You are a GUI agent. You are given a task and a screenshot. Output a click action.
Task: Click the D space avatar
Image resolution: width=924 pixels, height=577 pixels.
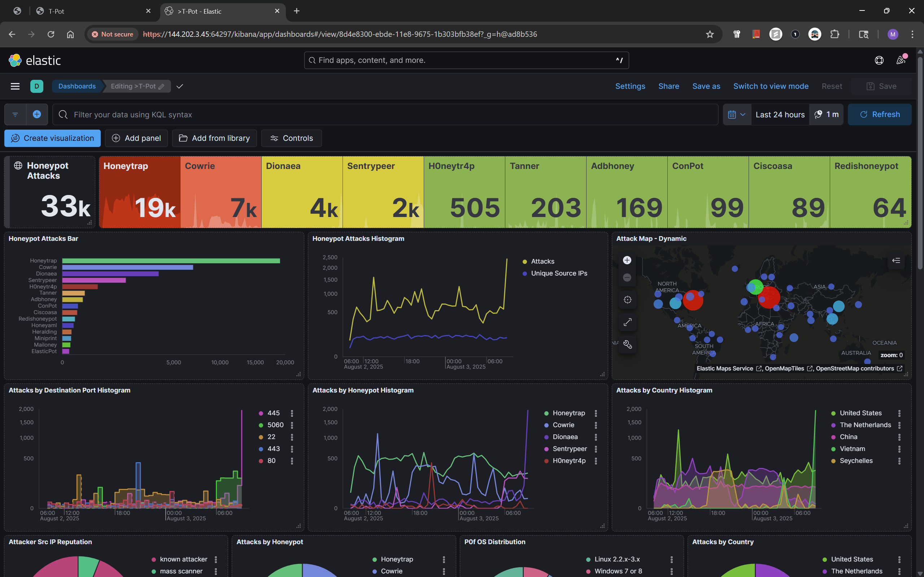pyautogui.click(x=36, y=86)
